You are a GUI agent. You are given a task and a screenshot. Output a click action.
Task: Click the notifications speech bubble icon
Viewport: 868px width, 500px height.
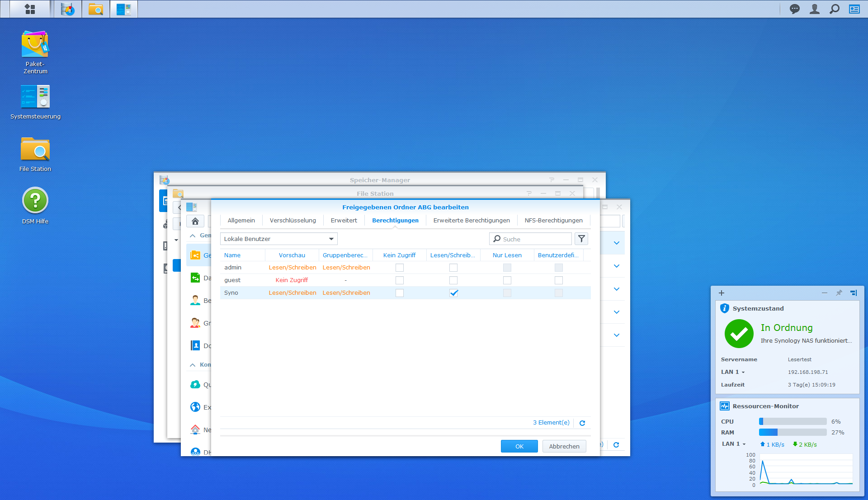tap(794, 9)
